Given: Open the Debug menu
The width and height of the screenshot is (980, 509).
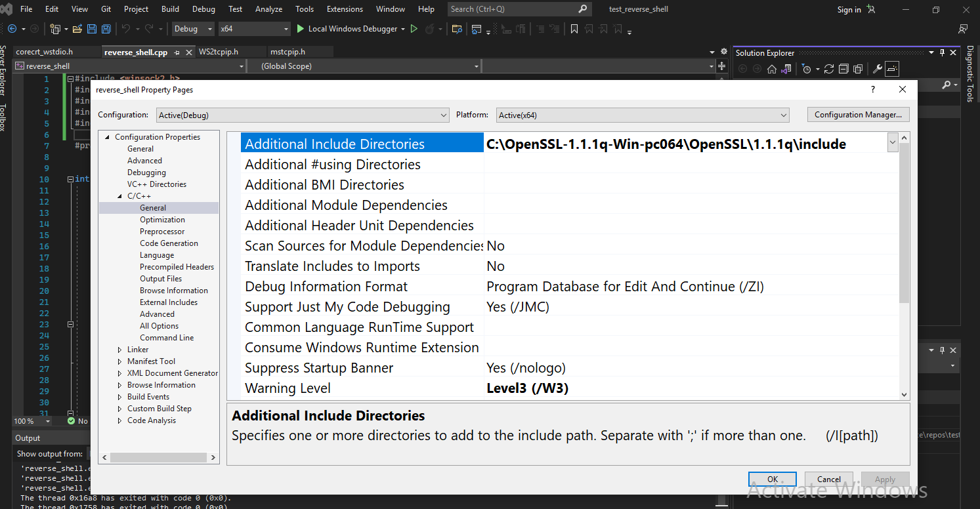Looking at the screenshot, I should coord(203,9).
